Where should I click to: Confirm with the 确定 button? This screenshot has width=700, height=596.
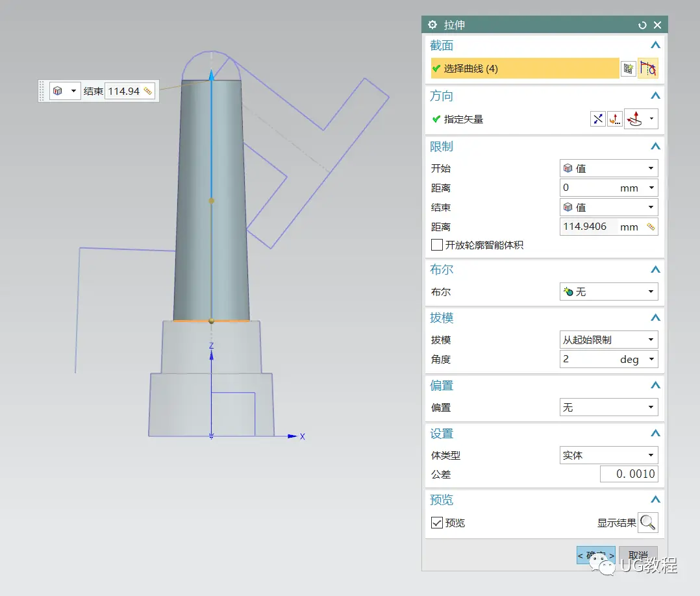point(596,555)
